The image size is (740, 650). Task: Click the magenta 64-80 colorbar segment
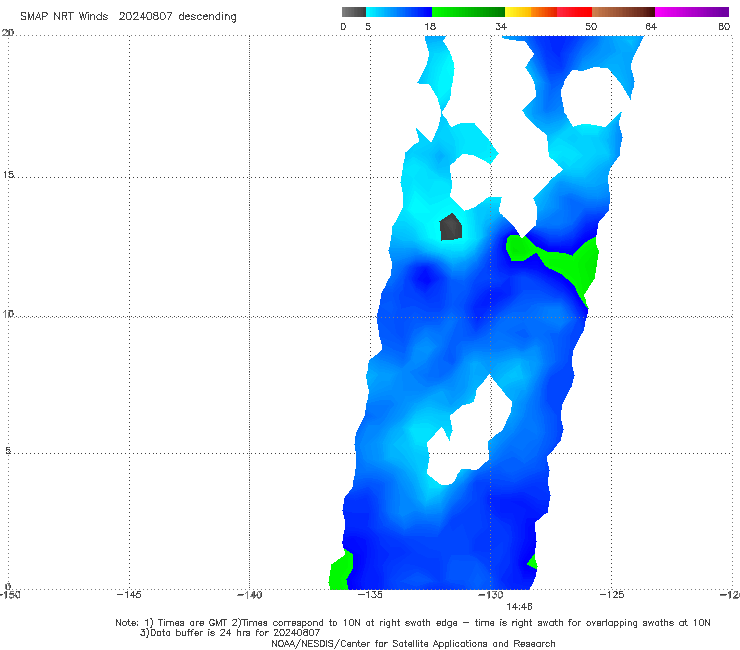[x=692, y=12]
